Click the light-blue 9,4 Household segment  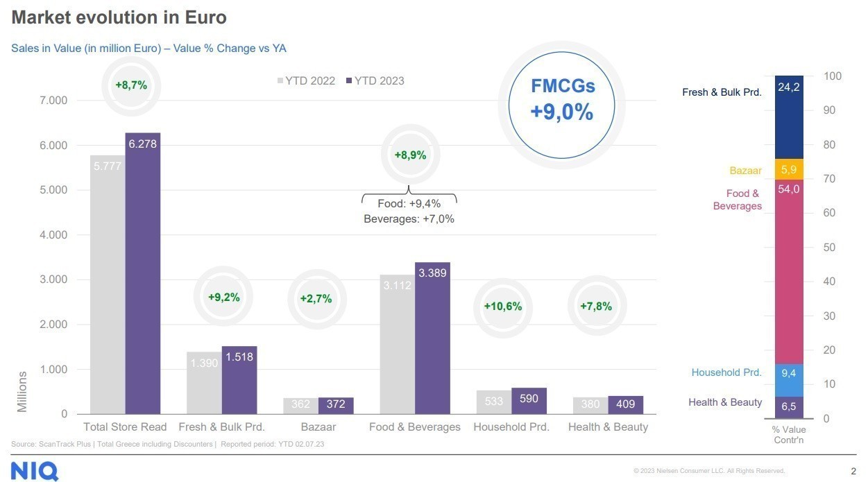[x=789, y=373]
